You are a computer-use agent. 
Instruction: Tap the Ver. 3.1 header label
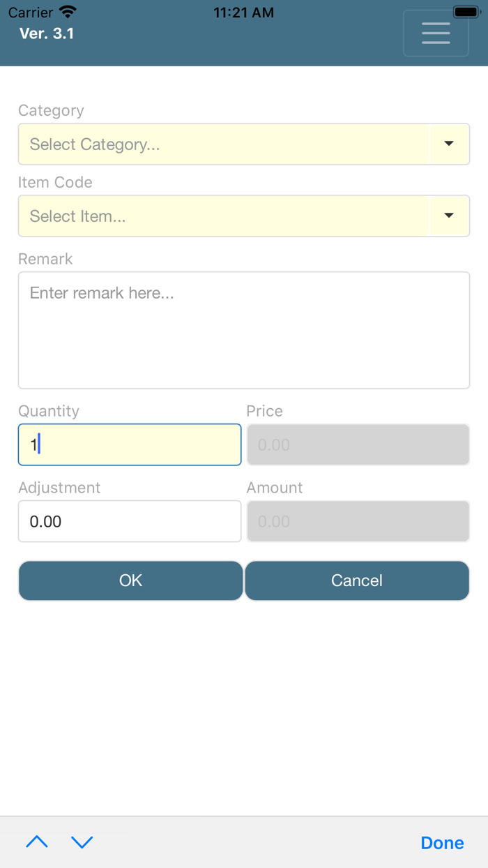coord(47,33)
